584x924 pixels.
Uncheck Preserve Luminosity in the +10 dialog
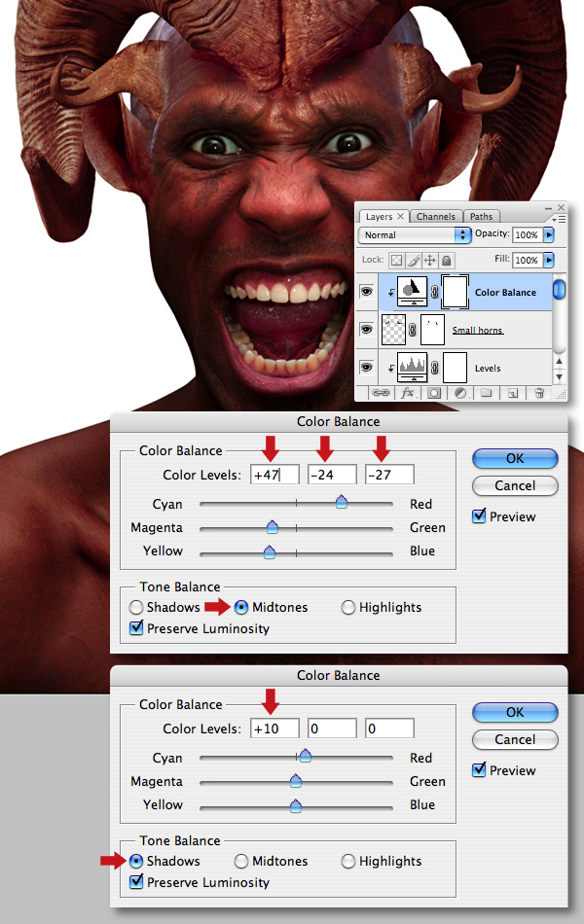click(136, 881)
